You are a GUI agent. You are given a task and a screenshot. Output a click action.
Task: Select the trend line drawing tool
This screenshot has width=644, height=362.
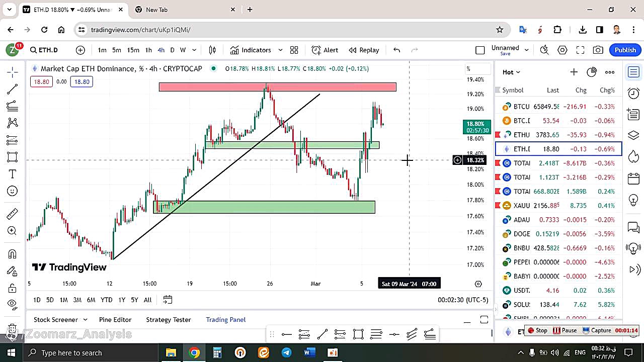coord(13,89)
